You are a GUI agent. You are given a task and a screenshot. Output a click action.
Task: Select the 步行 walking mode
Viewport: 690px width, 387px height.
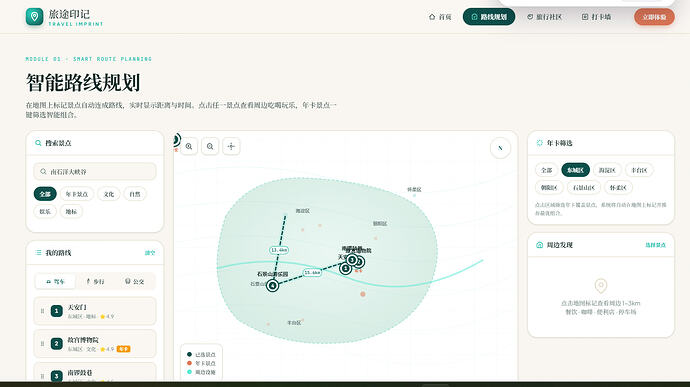point(95,281)
